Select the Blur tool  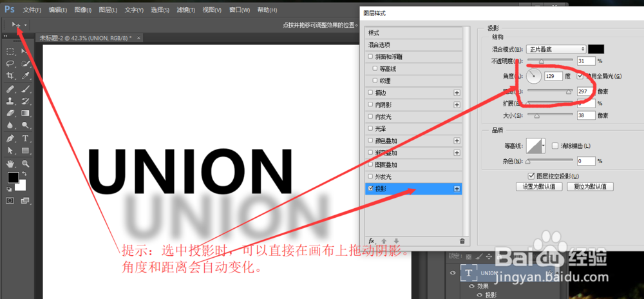click(x=10, y=126)
